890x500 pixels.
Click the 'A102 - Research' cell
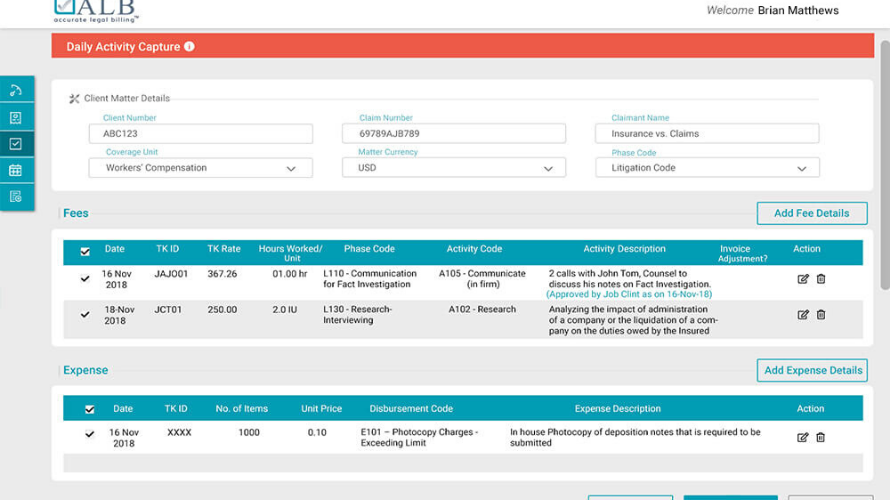point(482,309)
